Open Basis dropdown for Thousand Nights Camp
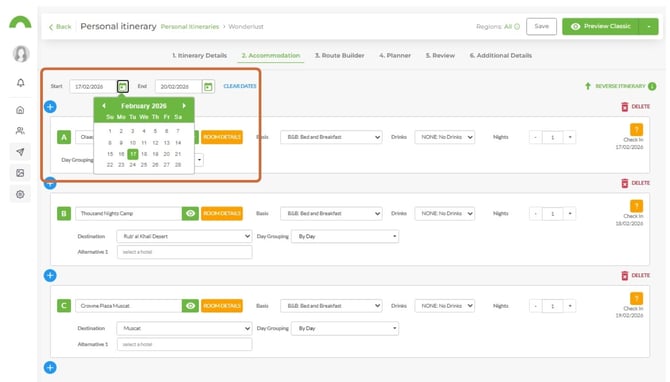The width and height of the screenshot is (670, 382). pyautogui.click(x=331, y=214)
